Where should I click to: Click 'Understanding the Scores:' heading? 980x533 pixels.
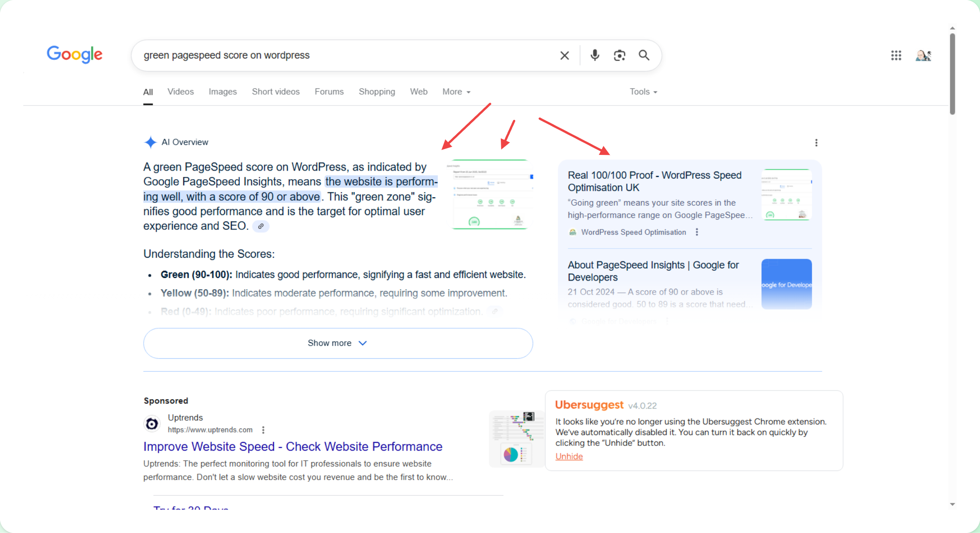209,254
